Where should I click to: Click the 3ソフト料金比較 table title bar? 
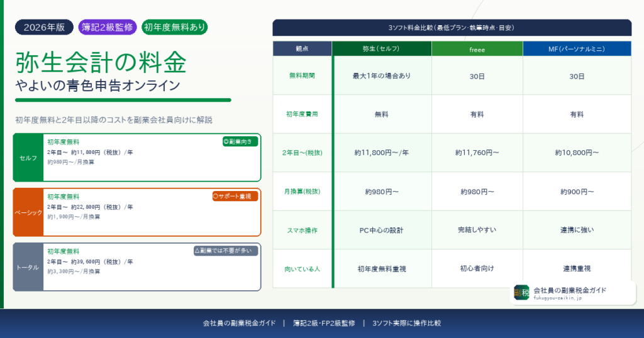(452, 28)
